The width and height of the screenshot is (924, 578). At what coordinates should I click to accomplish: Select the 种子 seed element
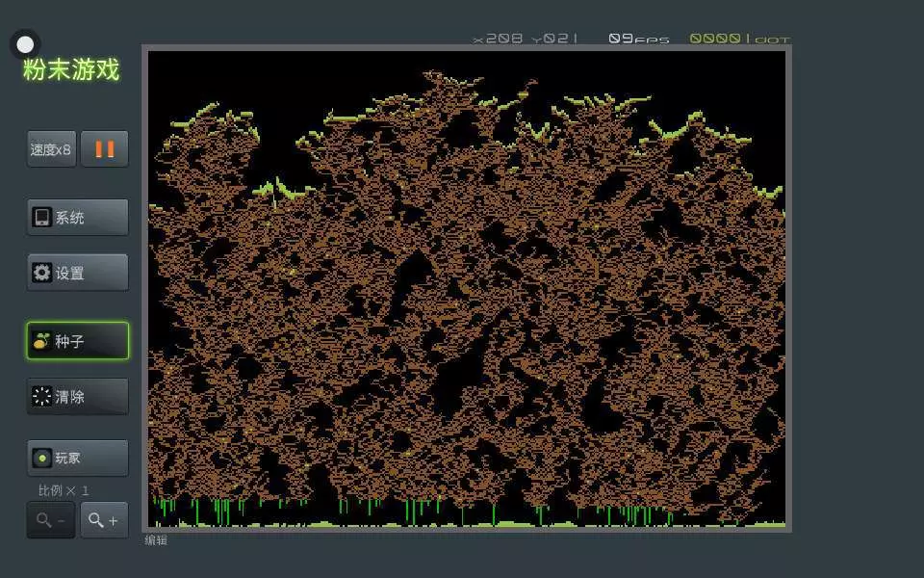click(77, 341)
